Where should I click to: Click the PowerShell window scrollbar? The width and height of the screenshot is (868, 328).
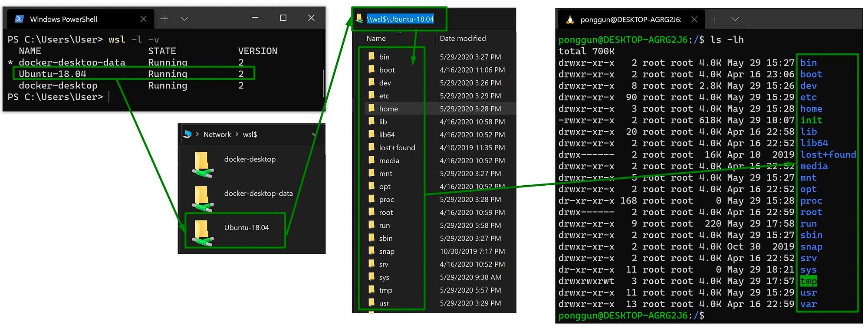[323, 83]
